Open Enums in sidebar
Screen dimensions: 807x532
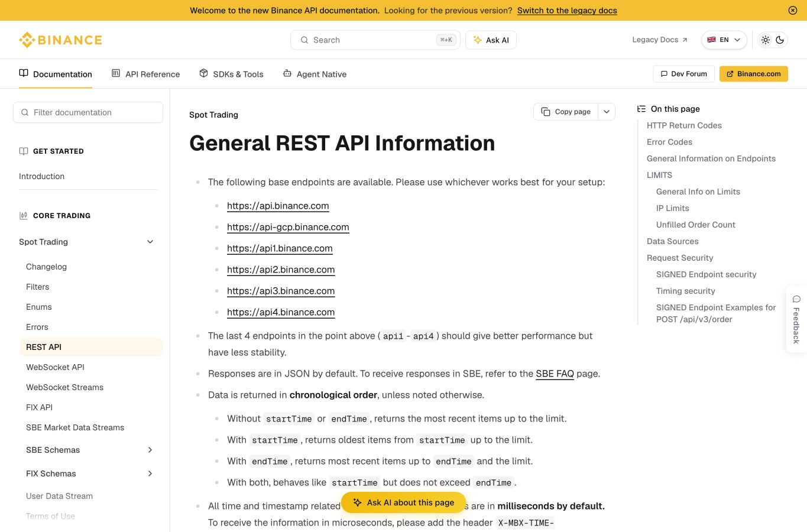tap(39, 307)
